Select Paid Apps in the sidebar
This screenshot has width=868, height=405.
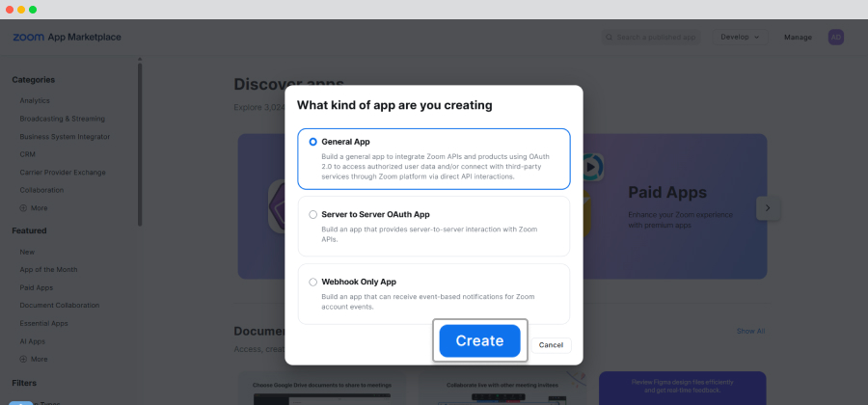point(37,287)
